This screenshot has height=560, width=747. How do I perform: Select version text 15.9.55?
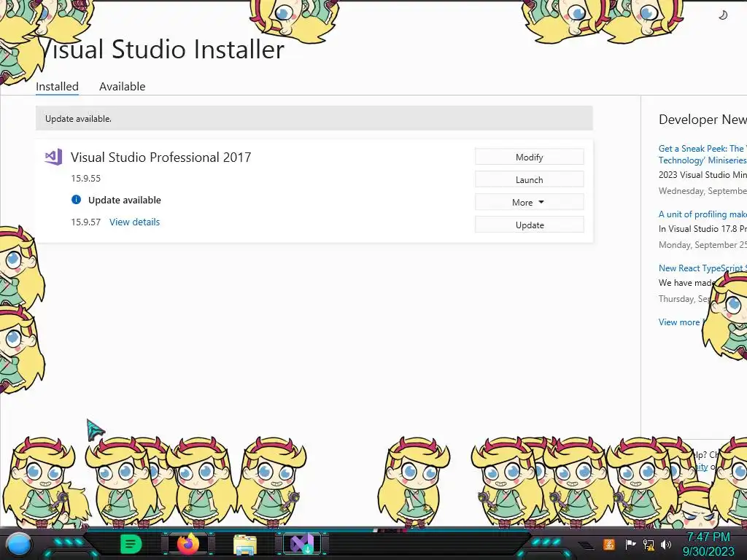point(86,179)
